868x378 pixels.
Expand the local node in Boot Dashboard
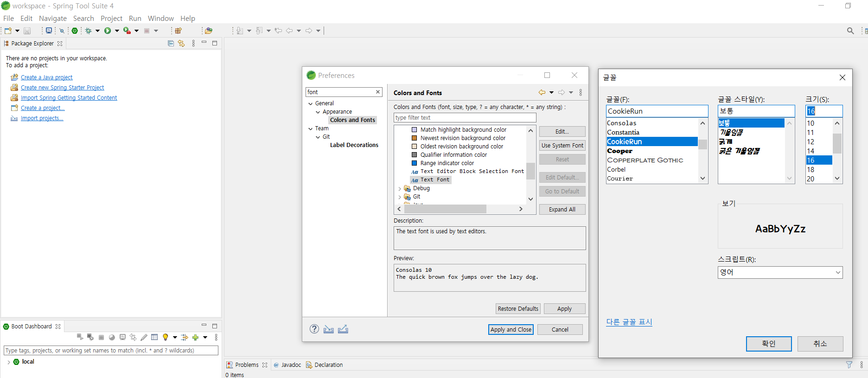[x=9, y=362]
